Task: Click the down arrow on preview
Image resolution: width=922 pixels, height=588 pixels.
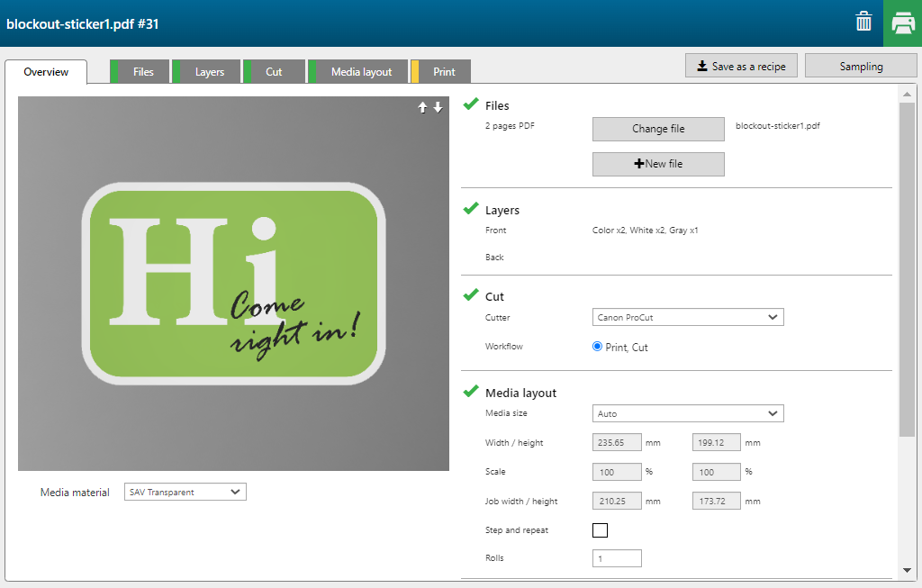Action: (x=438, y=108)
